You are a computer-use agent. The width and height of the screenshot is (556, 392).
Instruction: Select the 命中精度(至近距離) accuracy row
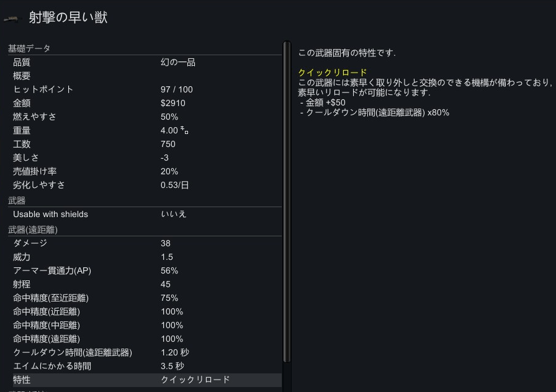[x=147, y=298]
